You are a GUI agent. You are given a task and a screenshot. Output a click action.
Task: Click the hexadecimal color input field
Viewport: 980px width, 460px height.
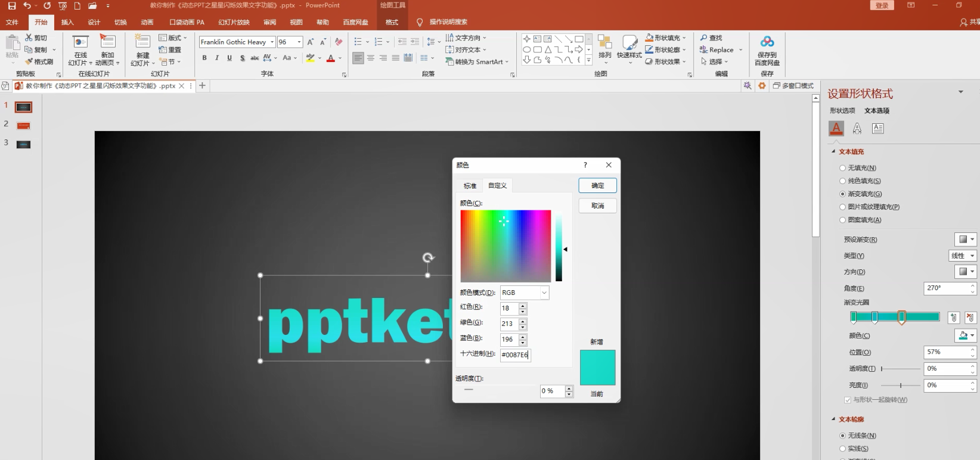516,355
